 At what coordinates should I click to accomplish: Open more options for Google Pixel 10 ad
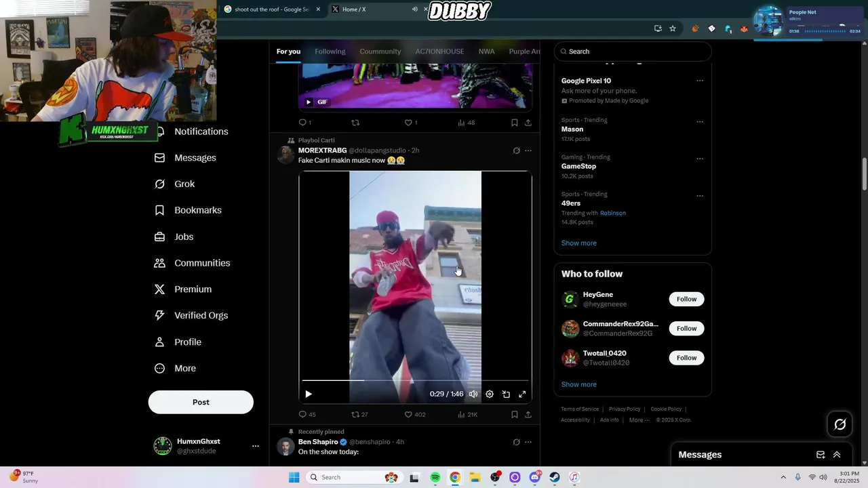click(x=700, y=81)
